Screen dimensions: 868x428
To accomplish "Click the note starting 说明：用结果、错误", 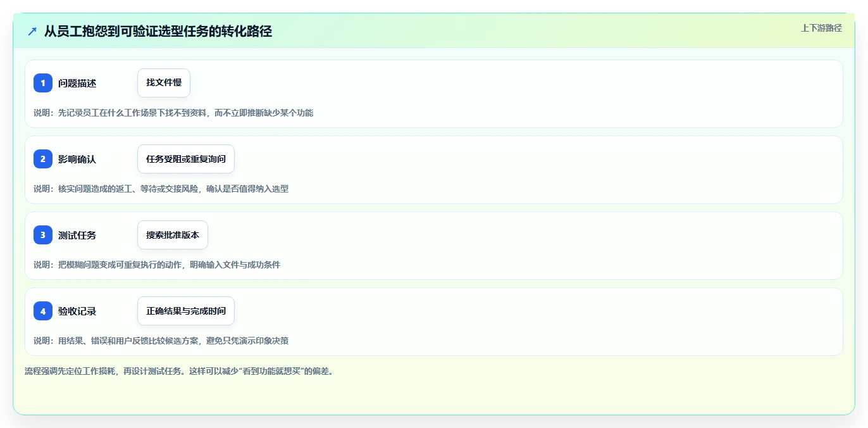I will (161, 341).
